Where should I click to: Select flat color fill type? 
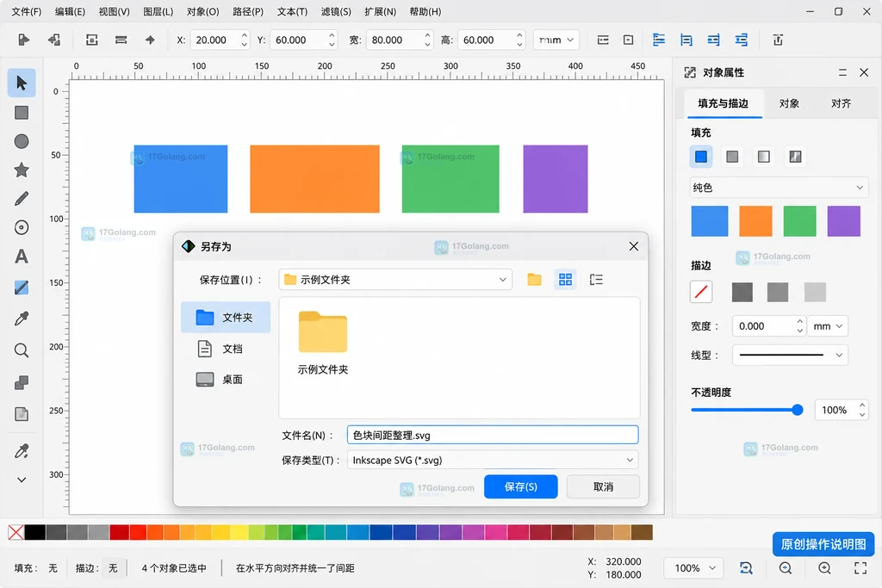point(701,157)
